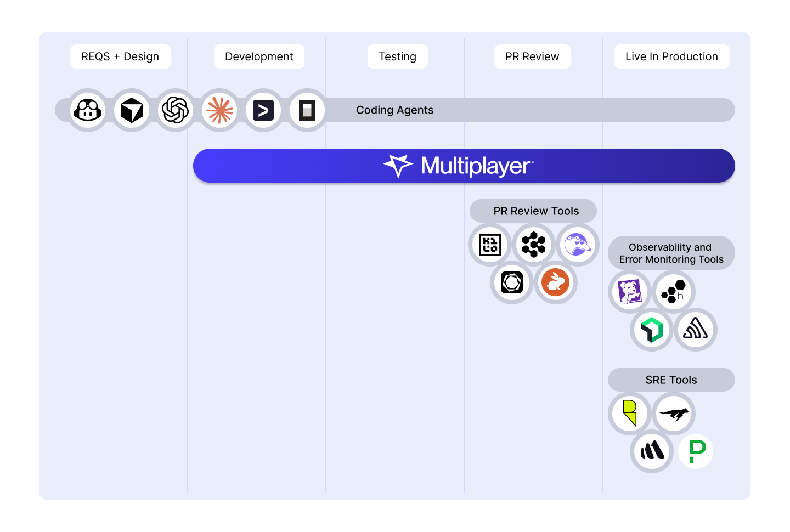Image resolution: width=790 pixels, height=532 pixels.
Task: Click the dark square document icon
Action: (x=307, y=110)
